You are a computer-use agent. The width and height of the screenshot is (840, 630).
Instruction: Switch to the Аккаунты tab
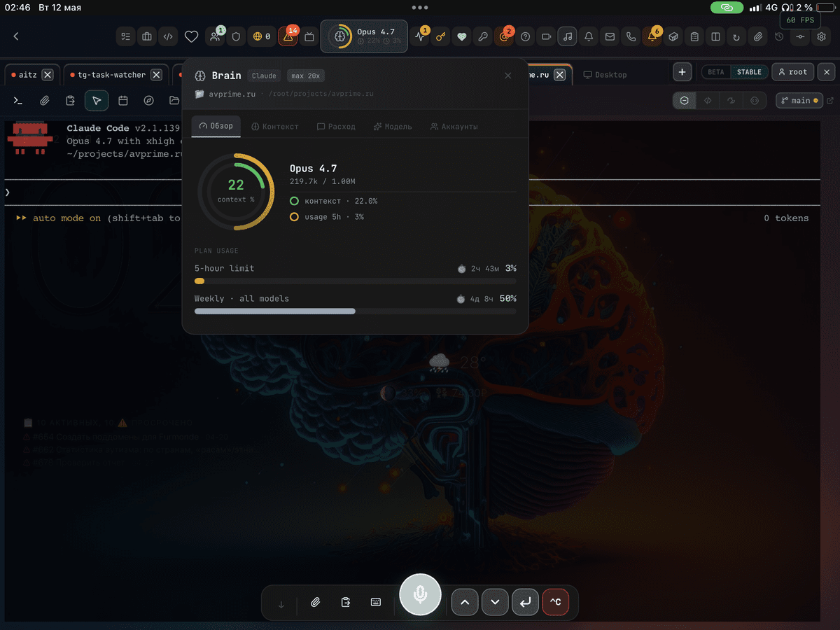tap(454, 127)
